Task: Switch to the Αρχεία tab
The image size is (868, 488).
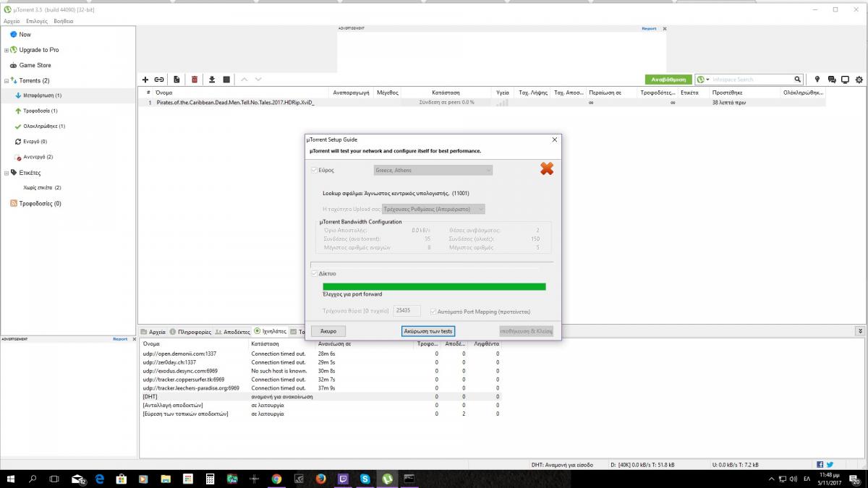Action: coord(153,332)
